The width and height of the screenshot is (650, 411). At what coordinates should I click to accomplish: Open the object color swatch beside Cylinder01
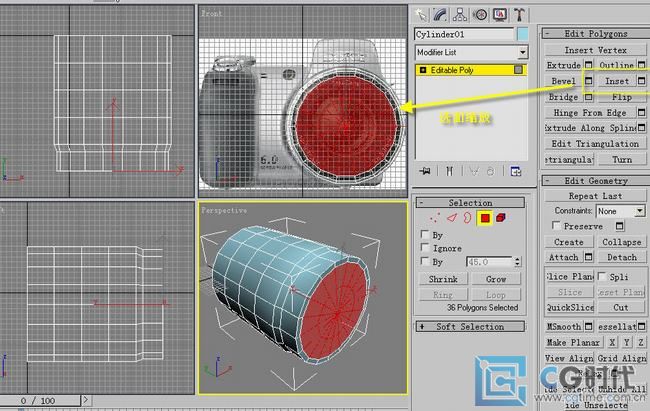[x=523, y=34]
